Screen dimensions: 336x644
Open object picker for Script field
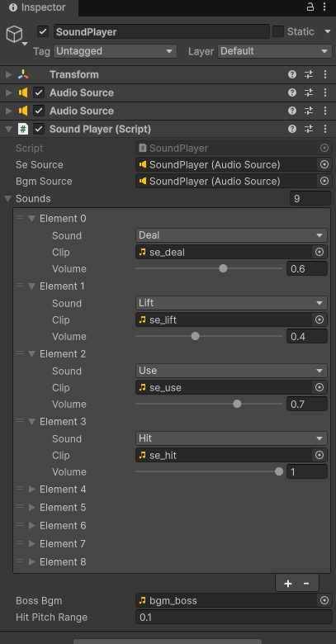pos(324,148)
